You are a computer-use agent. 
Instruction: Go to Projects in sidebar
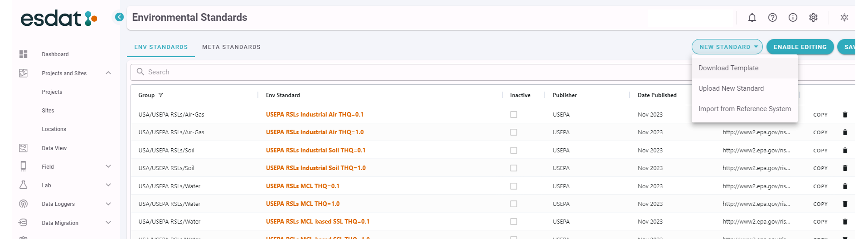coord(52,92)
